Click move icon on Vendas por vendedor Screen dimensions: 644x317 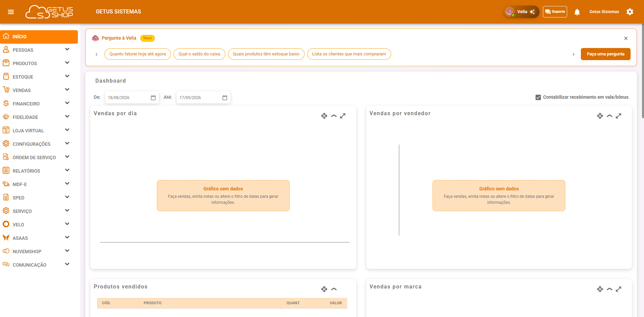pyautogui.click(x=600, y=116)
